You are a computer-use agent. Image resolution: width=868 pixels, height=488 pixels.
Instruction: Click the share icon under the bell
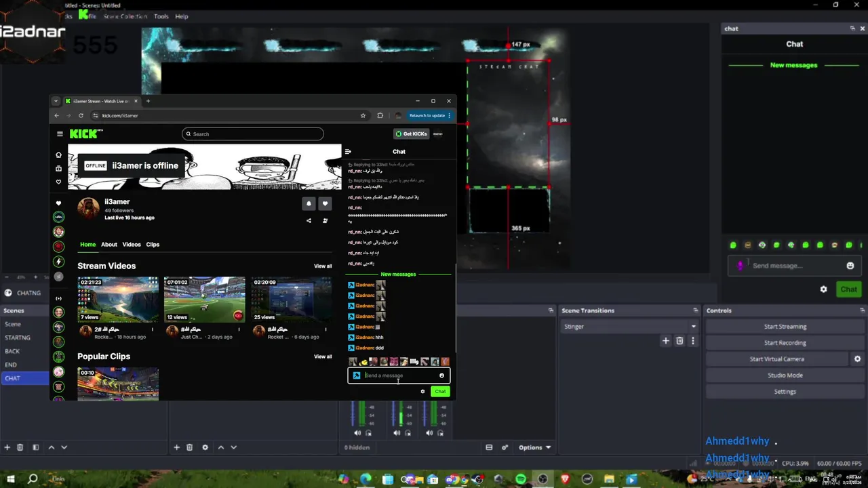309,220
